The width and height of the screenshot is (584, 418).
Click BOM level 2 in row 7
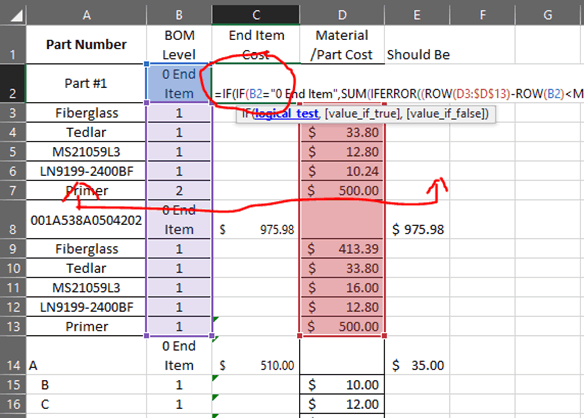click(179, 190)
